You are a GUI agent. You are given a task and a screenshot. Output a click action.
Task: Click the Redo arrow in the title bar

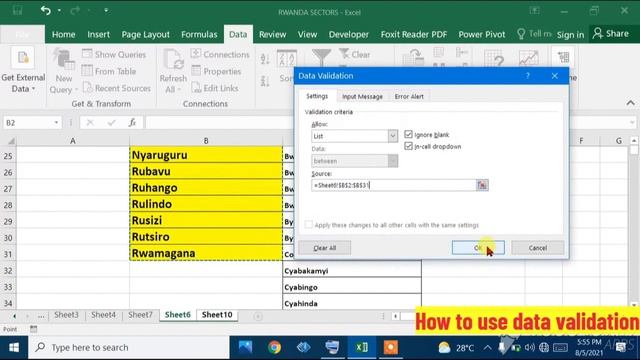click(x=75, y=11)
